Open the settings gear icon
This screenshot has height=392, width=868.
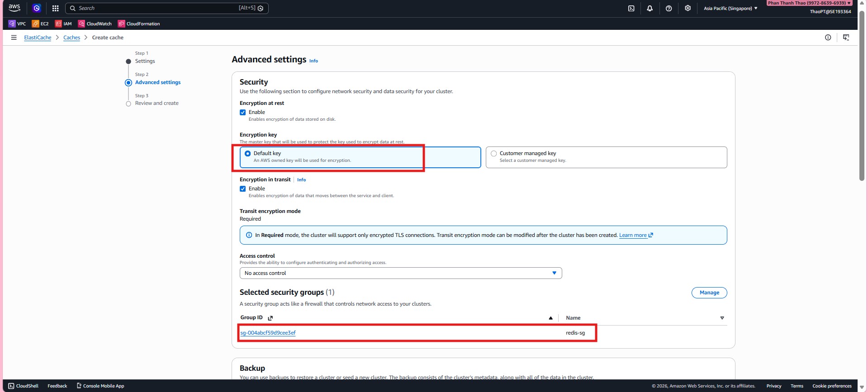pos(688,8)
